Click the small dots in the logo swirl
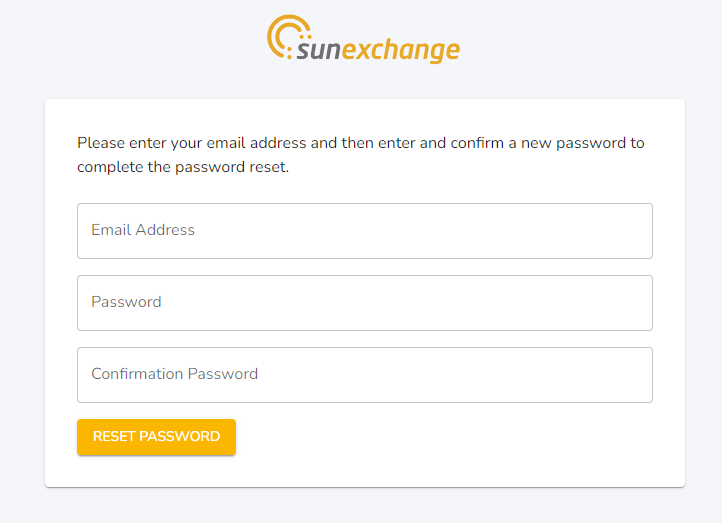722x523 pixels. point(304,36)
